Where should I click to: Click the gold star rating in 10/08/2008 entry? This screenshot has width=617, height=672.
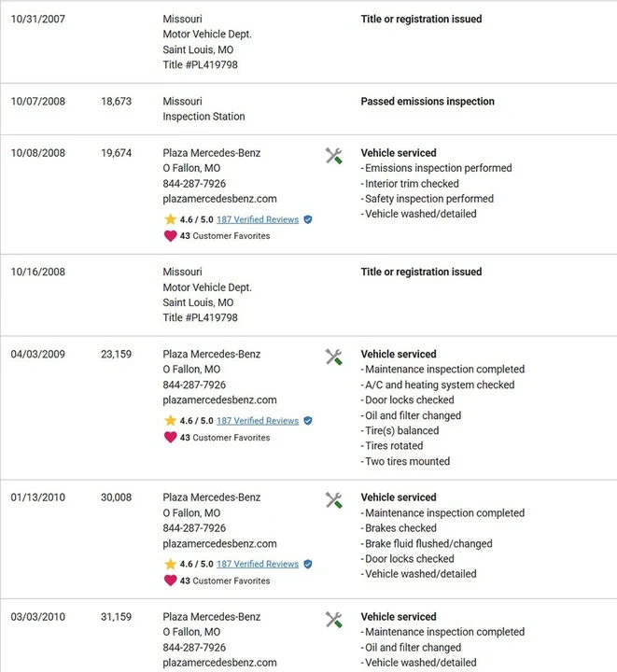(x=170, y=219)
